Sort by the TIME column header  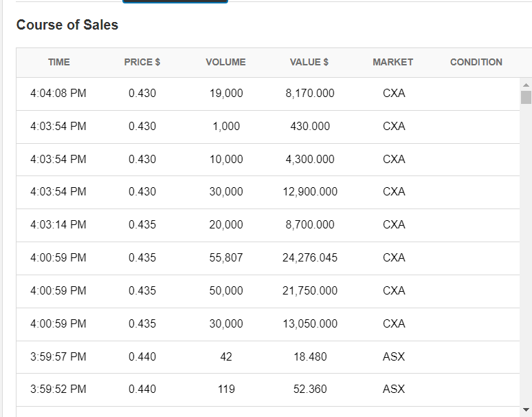[x=59, y=62]
